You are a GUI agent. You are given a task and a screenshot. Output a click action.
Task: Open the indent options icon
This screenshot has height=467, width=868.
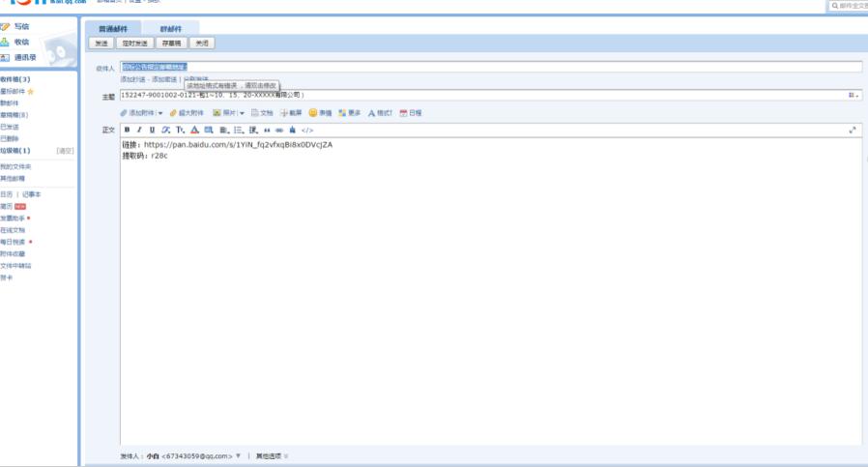(253, 131)
